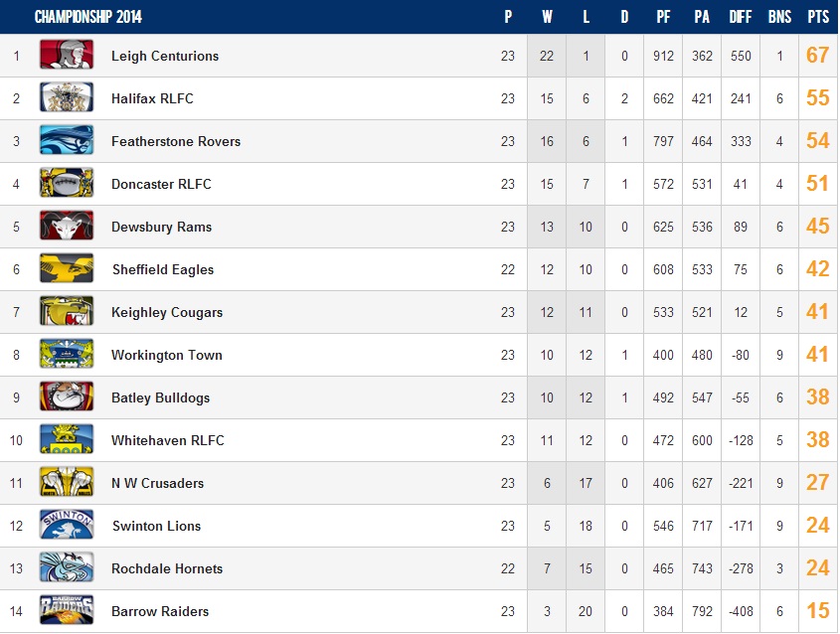Click Leigh Centurions' 67 points total

coord(818,56)
